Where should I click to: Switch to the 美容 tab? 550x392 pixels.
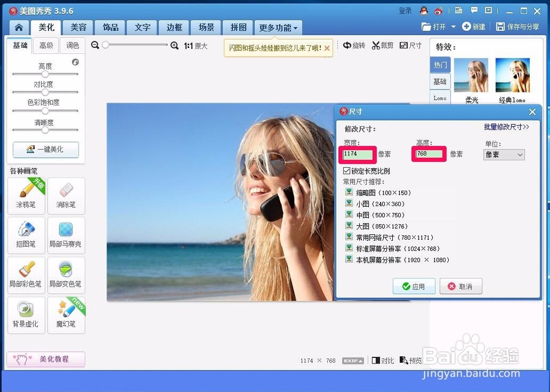click(78, 26)
